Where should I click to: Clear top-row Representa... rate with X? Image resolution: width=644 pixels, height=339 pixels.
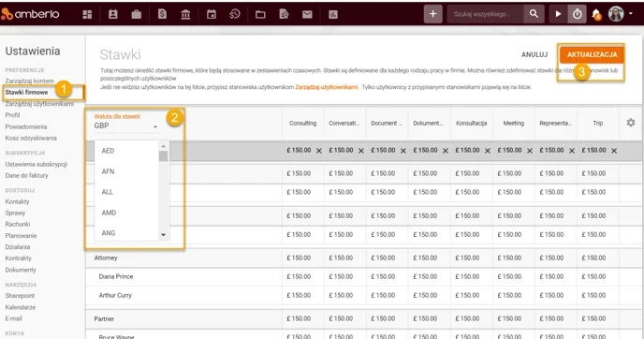click(x=572, y=151)
